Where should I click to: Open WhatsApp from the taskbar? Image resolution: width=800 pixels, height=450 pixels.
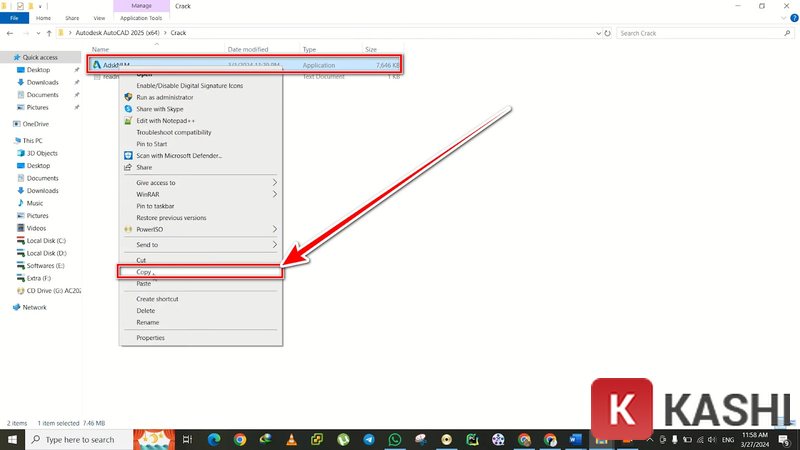(x=395, y=439)
